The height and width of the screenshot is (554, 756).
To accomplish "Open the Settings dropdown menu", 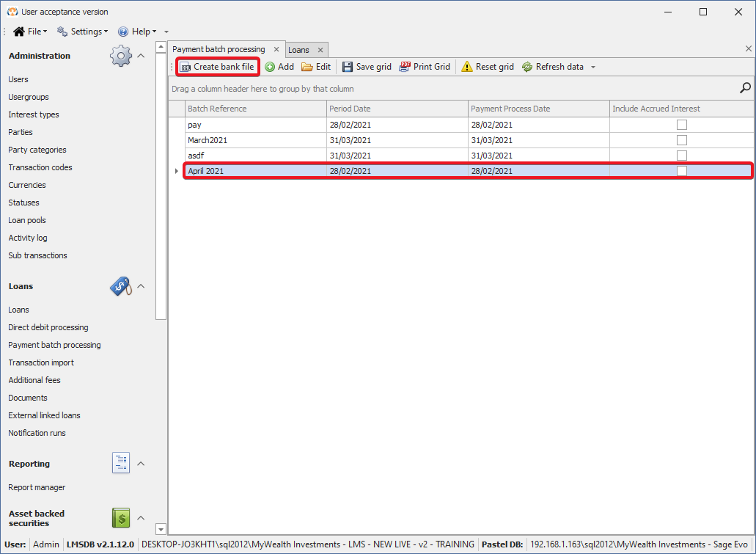I will click(x=82, y=32).
